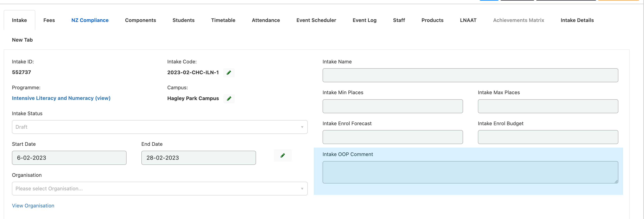Open the NZ Compliance tab
644x219 pixels.
coord(90,20)
